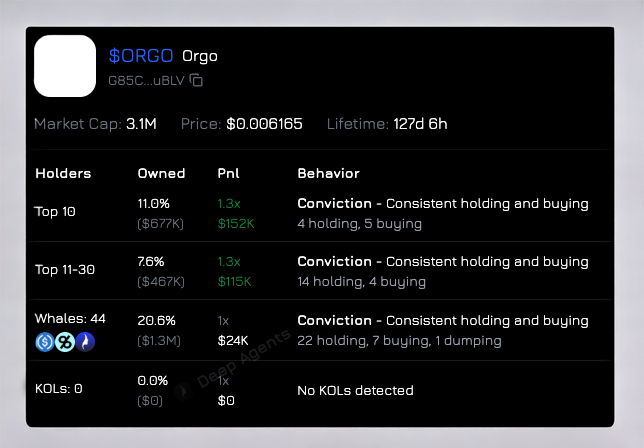
Task: Open the $ORGO ticker link
Action: point(141,55)
